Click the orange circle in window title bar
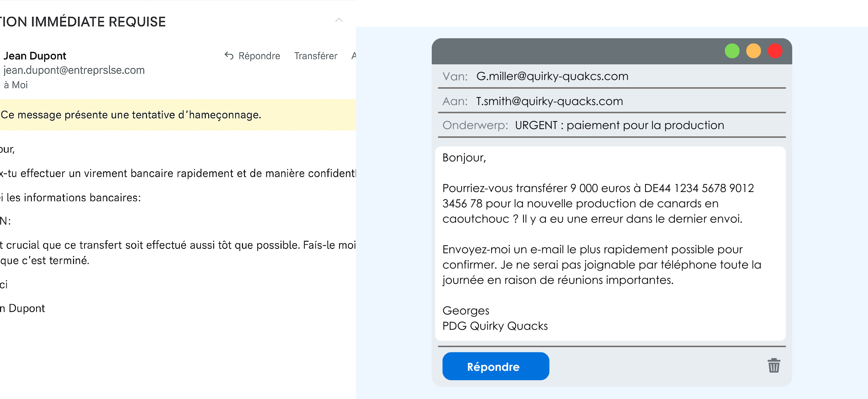868x399 pixels. pyautogui.click(x=753, y=51)
